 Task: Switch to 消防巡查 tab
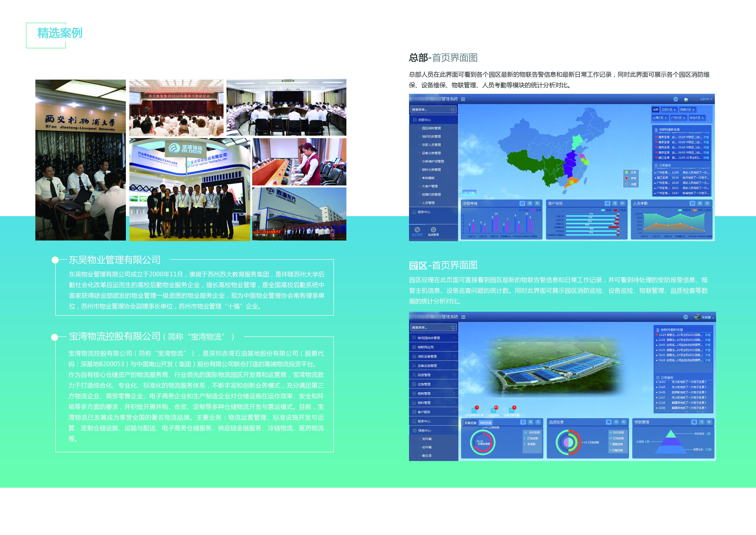[486, 423]
